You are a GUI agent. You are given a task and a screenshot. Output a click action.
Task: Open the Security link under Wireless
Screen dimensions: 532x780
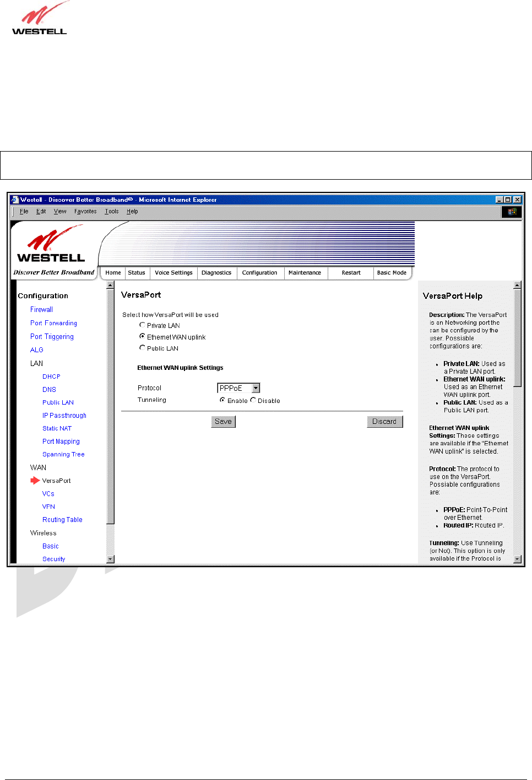53,559
